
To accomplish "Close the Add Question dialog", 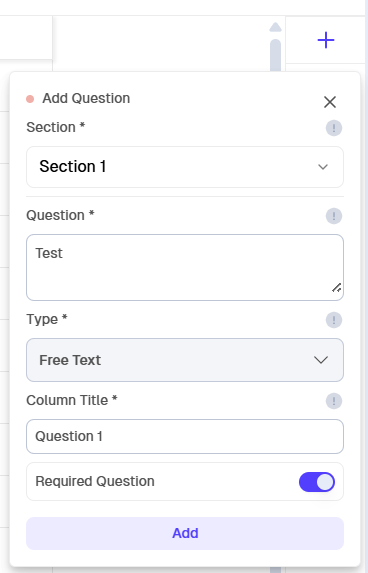I will (x=330, y=102).
